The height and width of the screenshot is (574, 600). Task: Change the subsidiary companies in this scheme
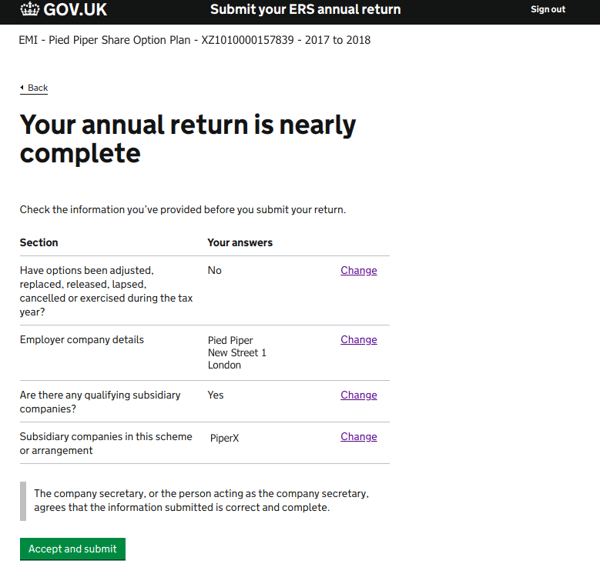tap(359, 437)
